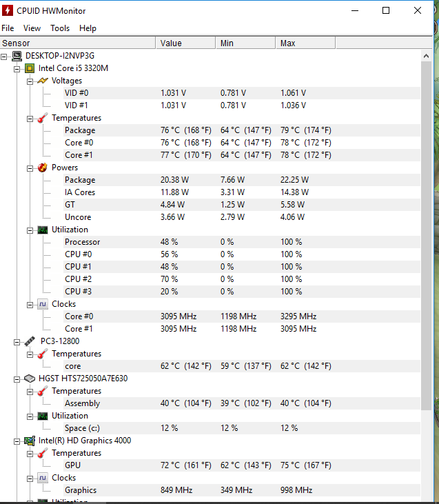This screenshot has height=504, width=439.
Task: Click the 849 MHz Graphics value
Action: [x=176, y=490]
